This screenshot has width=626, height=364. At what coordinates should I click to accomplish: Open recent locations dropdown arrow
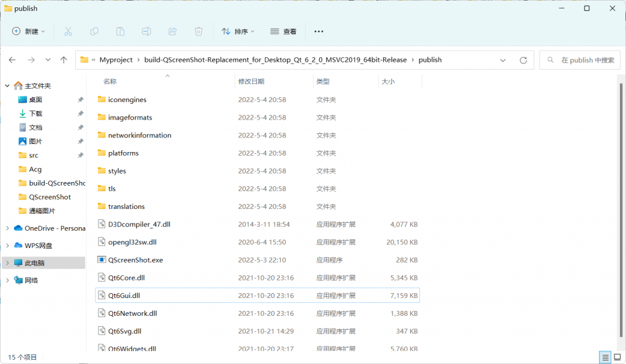(x=48, y=60)
